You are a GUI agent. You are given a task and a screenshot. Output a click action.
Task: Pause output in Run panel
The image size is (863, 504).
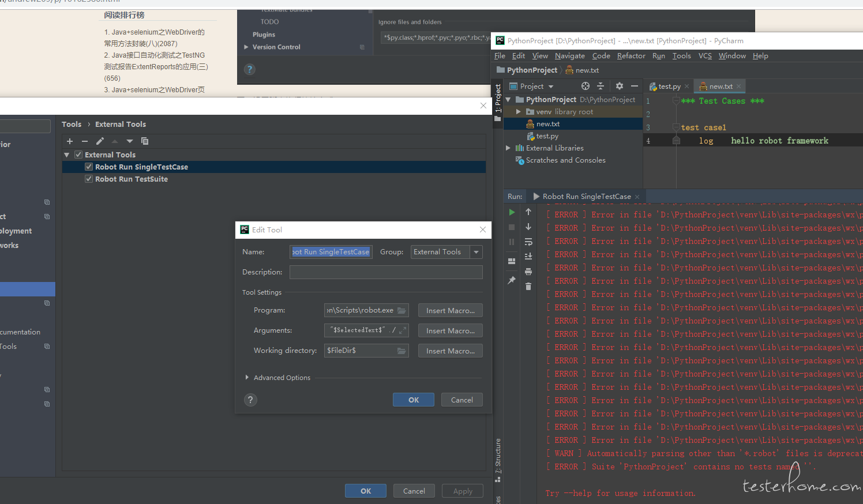coord(512,242)
